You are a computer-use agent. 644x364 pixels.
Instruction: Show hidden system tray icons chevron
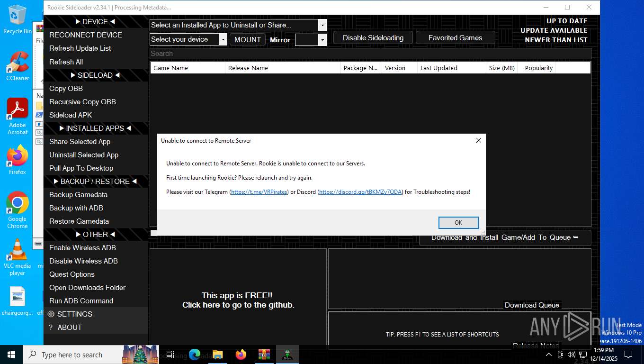549,355
